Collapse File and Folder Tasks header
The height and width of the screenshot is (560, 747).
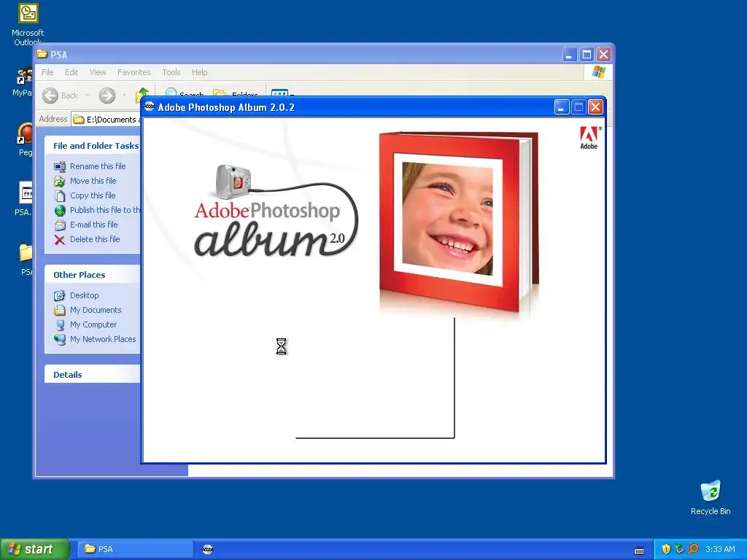pyautogui.click(x=93, y=146)
